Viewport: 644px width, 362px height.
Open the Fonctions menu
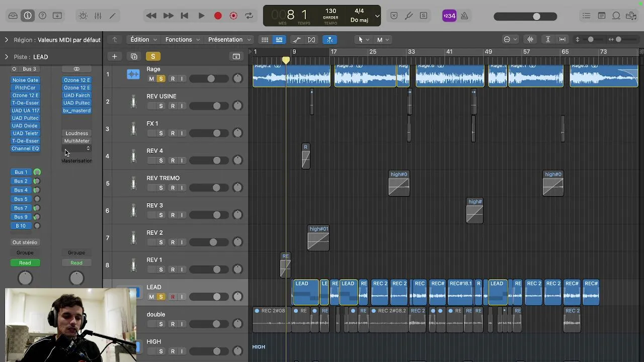pyautogui.click(x=183, y=40)
